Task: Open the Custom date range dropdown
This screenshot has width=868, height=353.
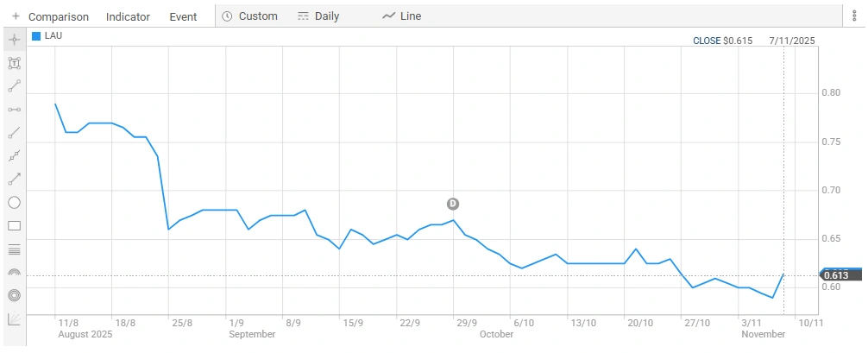Action: (x=249, y=16)
